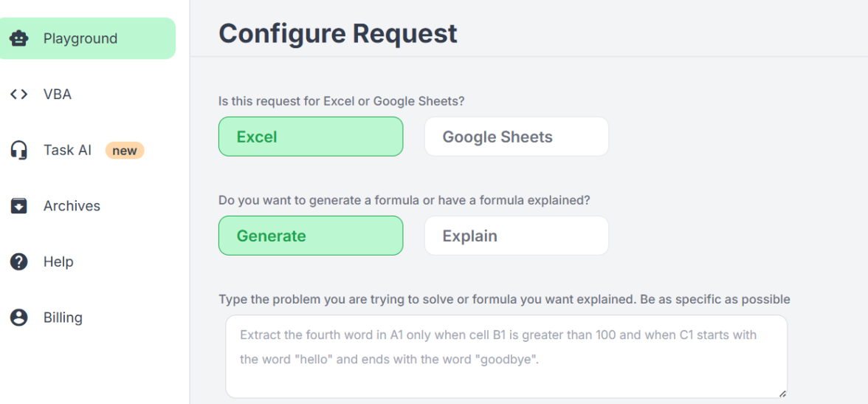This screenshot has height=404, width=868.
Task: Navigate to Archives in the sidebar
Action: [x=72, y=206]
